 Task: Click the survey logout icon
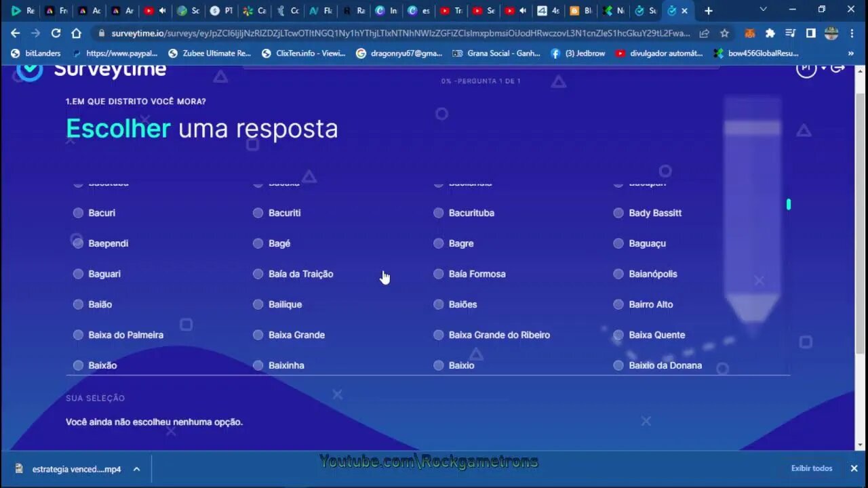(x=838, y=68)
